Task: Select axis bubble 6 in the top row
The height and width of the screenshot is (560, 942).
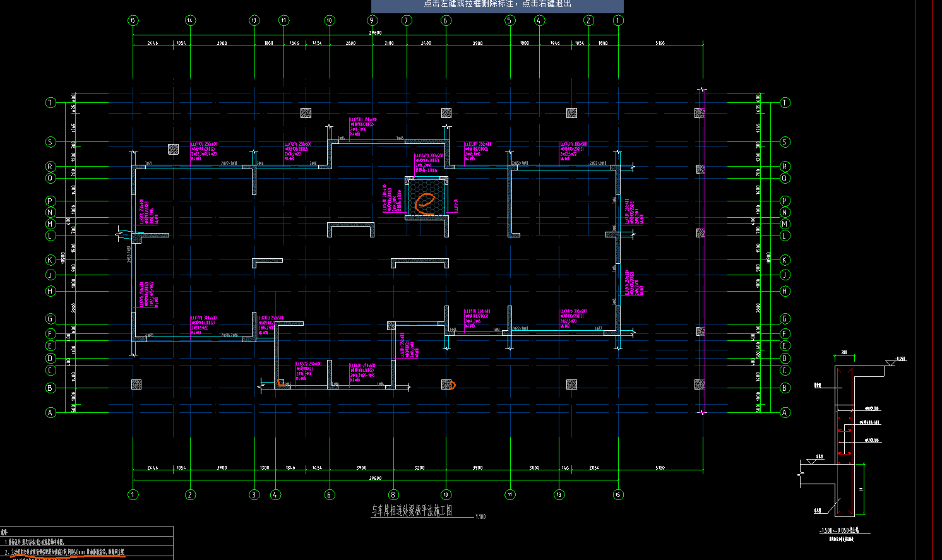Action: (446, 20)
